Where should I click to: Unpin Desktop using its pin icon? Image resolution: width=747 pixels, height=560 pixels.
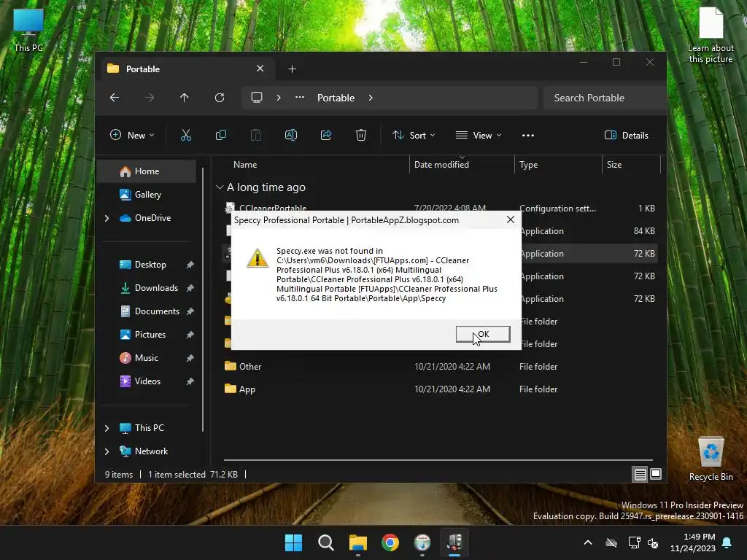click(190, 265)
